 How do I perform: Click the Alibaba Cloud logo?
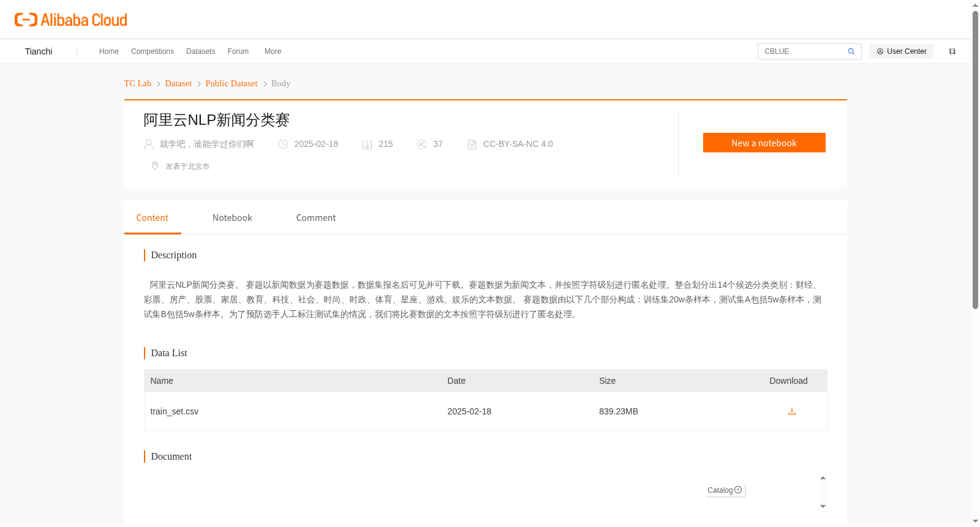[71, 20]
